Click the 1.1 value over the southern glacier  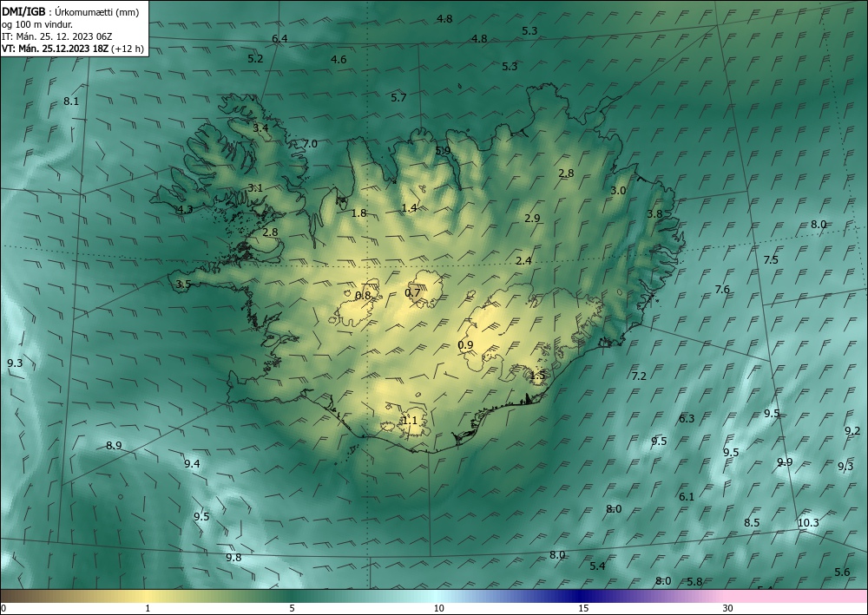tap(409, 421)
